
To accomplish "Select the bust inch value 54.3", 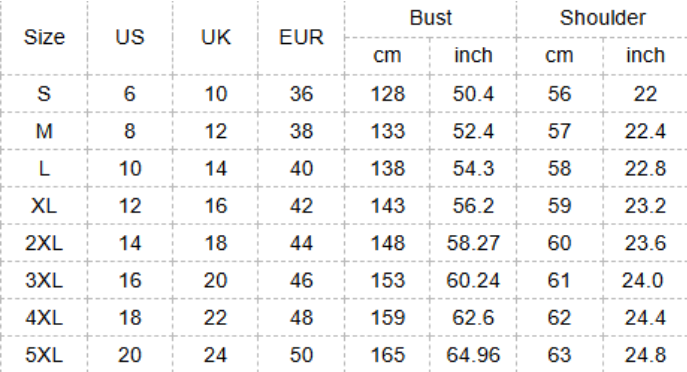I will click(x=473, y=168).
